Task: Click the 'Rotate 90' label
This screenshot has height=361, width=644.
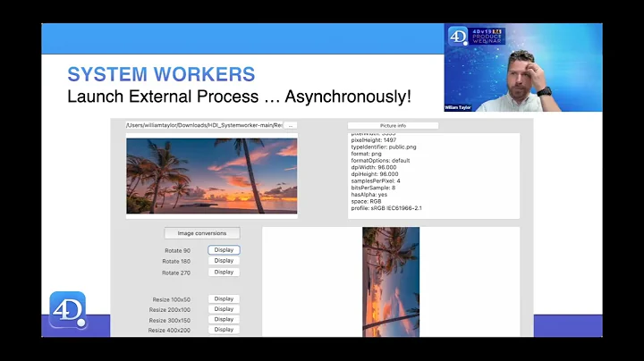Action: click(177, 251)
